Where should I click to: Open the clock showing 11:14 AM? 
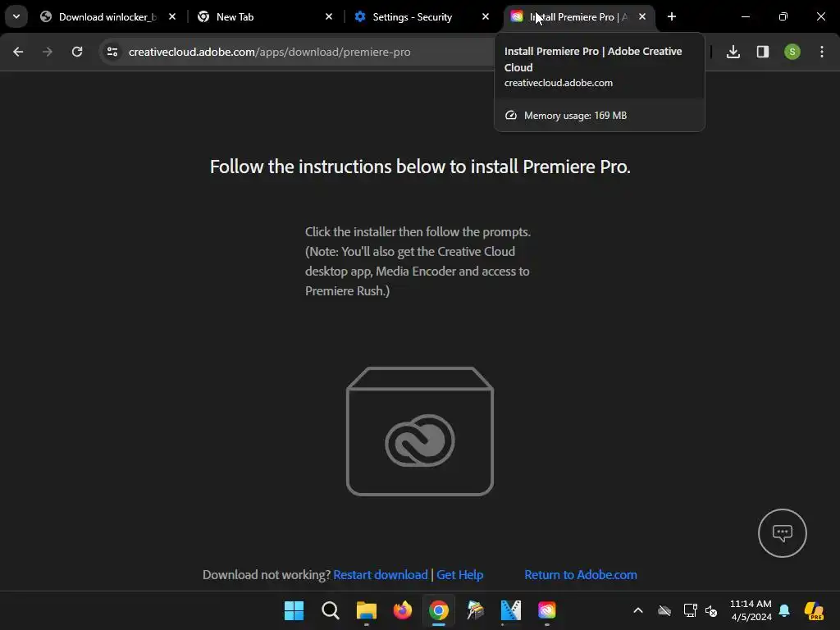tap(751, 610)
